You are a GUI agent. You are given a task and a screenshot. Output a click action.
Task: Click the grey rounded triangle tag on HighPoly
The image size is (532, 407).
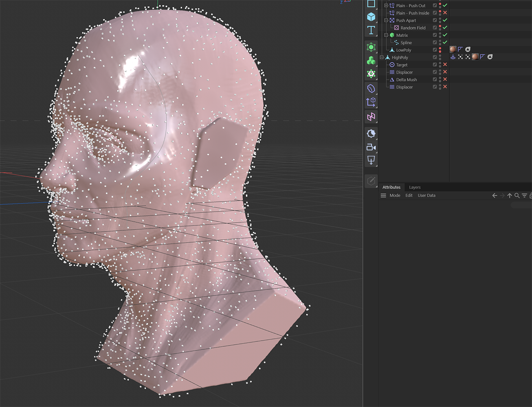(490, 57)
